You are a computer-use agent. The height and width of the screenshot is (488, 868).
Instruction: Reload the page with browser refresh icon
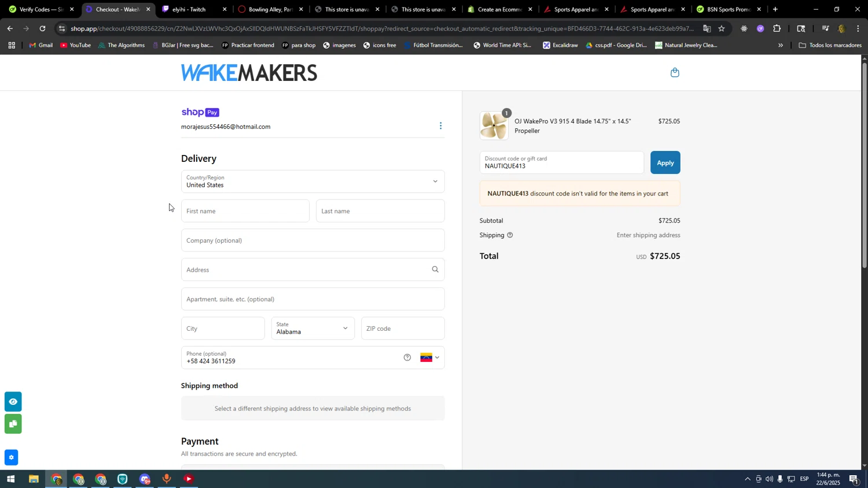[x=43, y=28]
